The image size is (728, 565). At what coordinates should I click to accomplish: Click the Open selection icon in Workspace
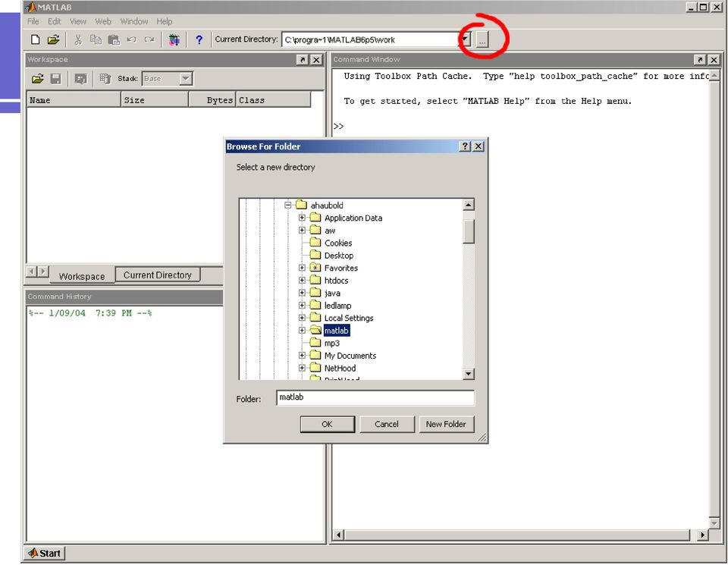click(x=80, y=79)
